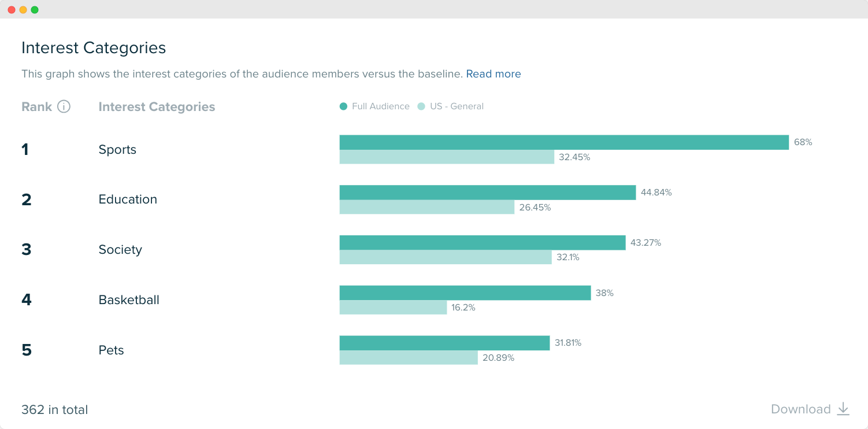Click the green traffic light window control
Image resolution: width=868 pixels, height=429 pixels.
point(35,9)
